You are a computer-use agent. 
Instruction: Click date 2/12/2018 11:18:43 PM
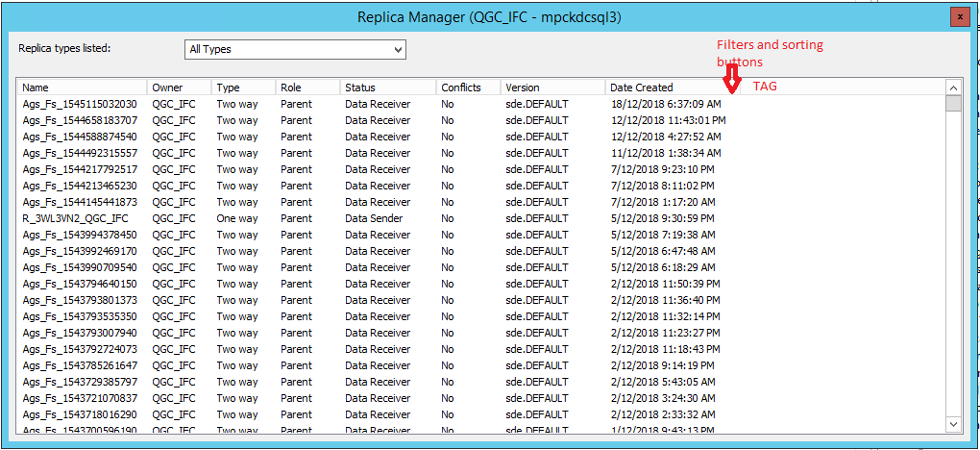(x=666, y=349)
